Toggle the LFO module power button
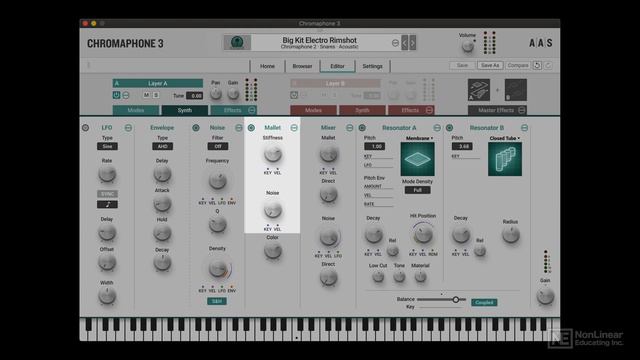This screenshot has height=360, width=640. pos(85,128)
